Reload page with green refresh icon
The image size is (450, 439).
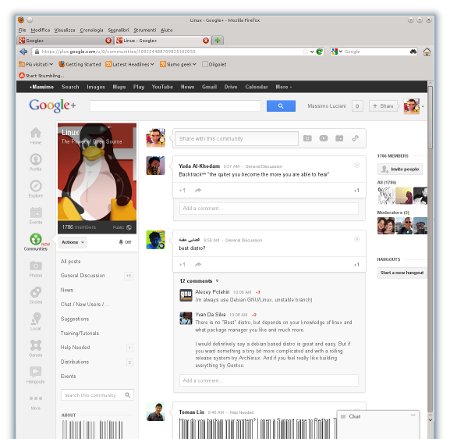319,52
